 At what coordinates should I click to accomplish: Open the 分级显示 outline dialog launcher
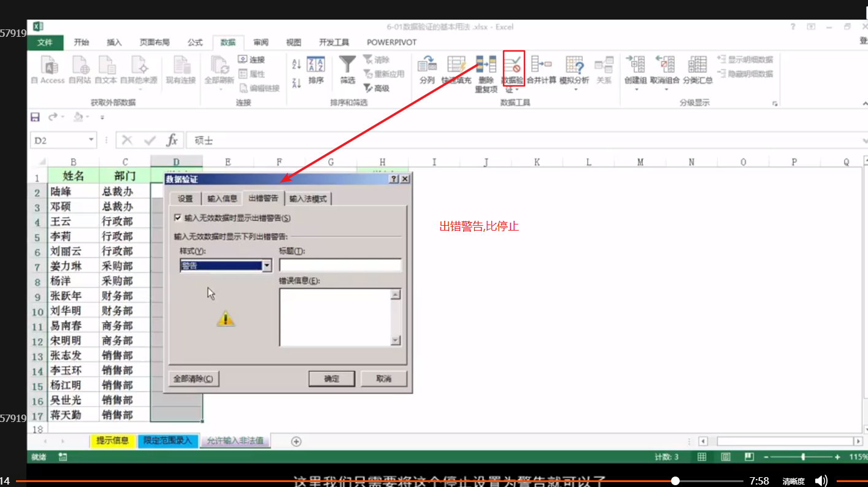click(x=775, y=104)
